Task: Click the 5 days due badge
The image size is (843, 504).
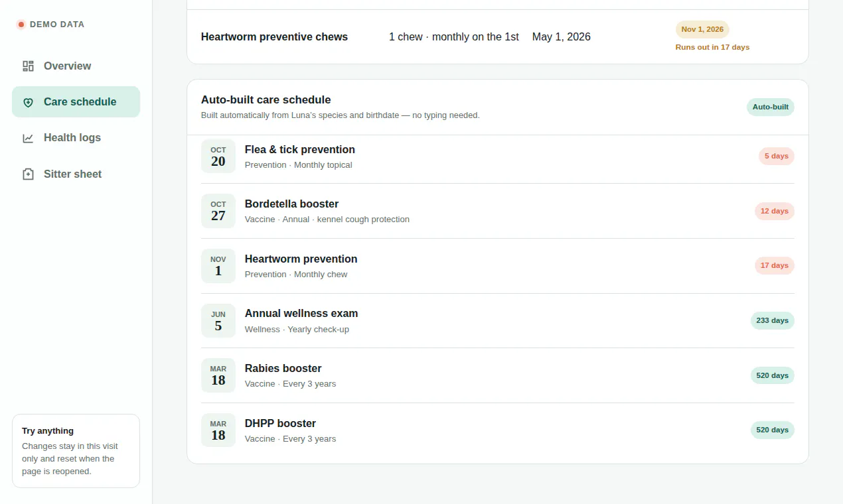Action: click(x=776, y=157)
